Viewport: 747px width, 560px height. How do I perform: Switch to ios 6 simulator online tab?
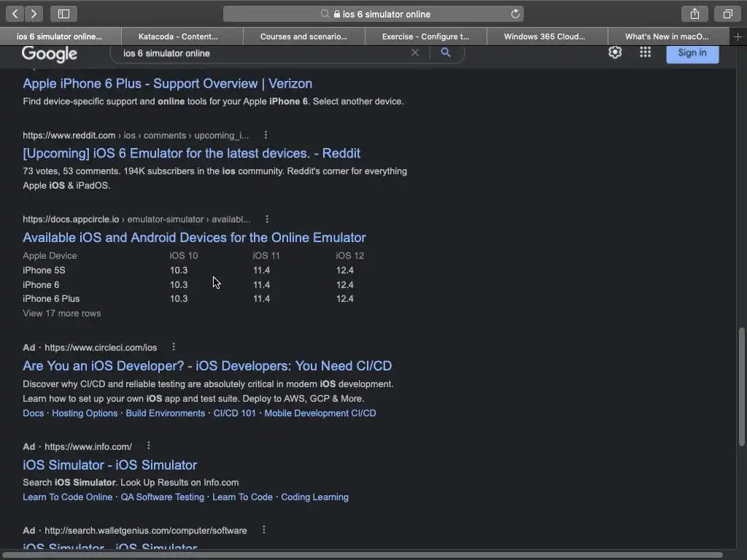tap(60, 36)
